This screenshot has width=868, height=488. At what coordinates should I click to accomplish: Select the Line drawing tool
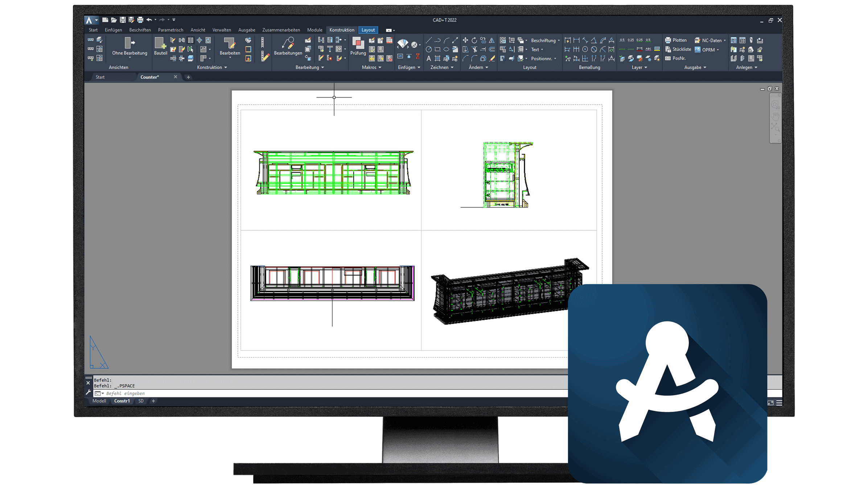[429, 40]
